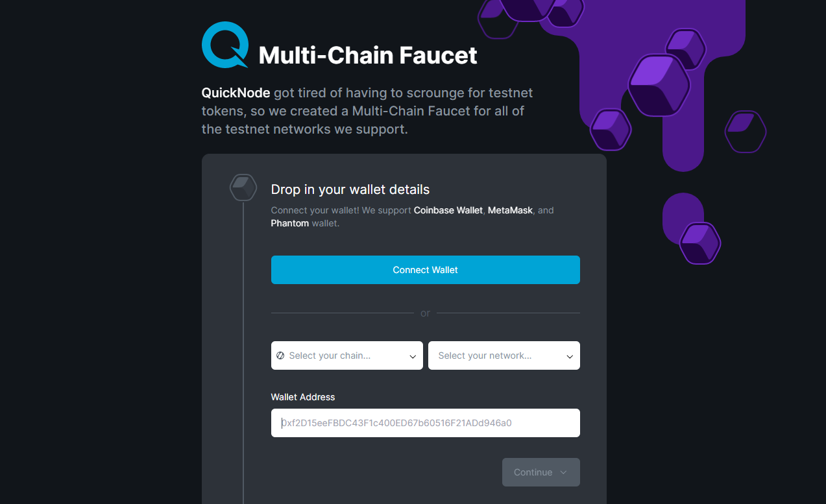Click inside the Wallet Address input field
This screenshot has height=504, width=826.
pos(425,423)
